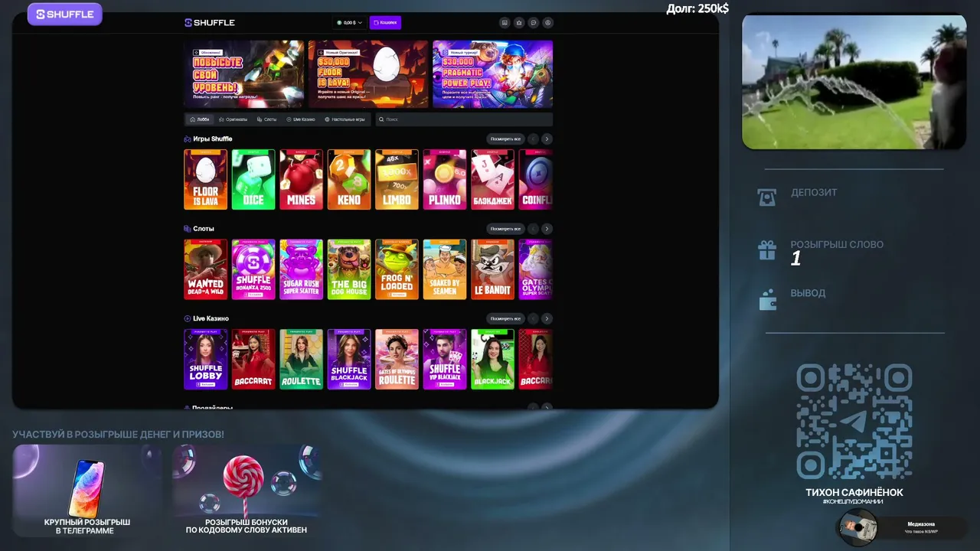Open the Soaked by Seamen slot

[x=445, y=269]
